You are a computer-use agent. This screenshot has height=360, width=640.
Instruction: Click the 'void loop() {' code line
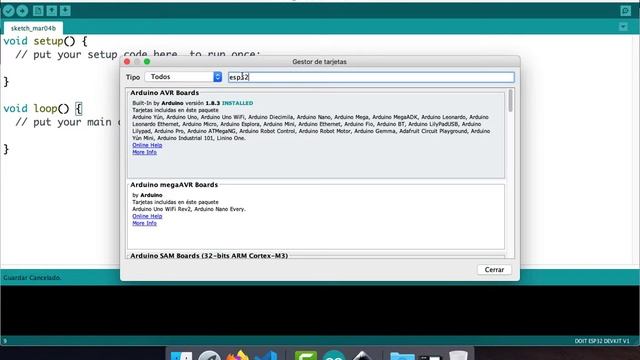(x=43, y=109)
